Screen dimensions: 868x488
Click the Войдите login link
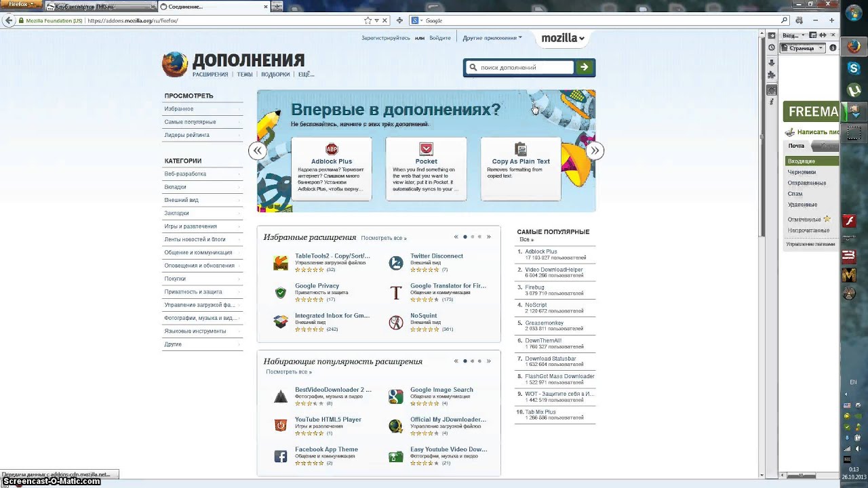440,38
